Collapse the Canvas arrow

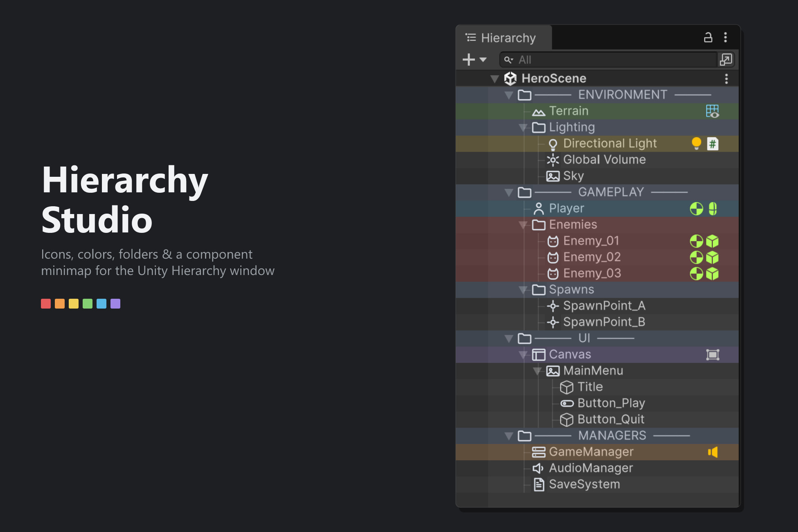[523, 355]
